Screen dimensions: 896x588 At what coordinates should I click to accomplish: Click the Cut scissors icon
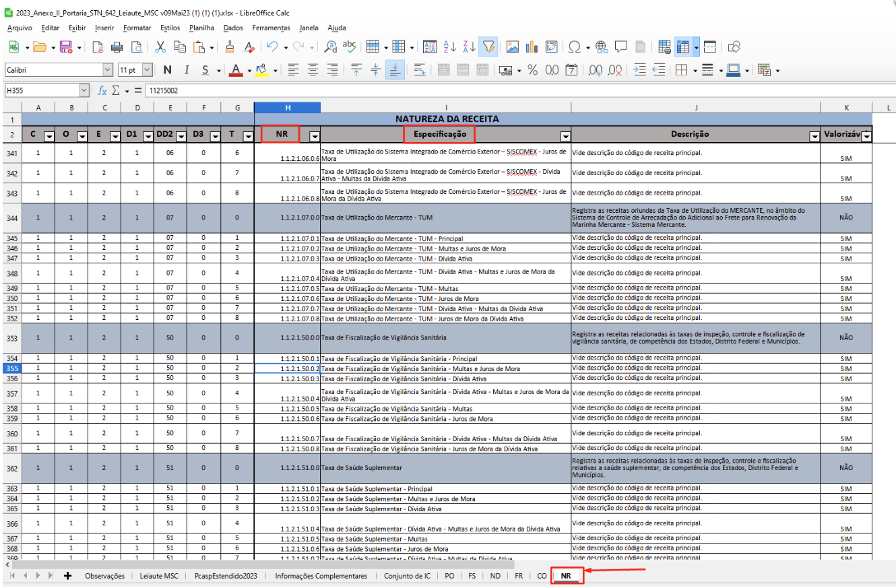(160, 46)
